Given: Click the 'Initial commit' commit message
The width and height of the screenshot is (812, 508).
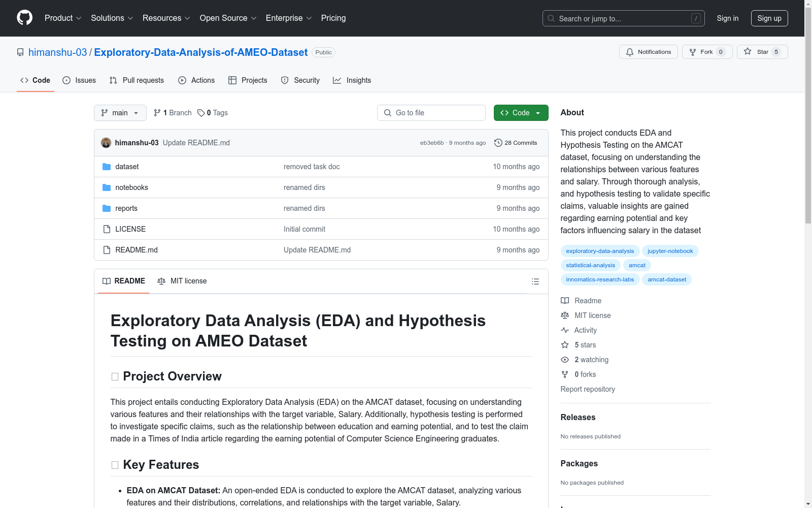Looking at the screenshot, I should point(304,229).
